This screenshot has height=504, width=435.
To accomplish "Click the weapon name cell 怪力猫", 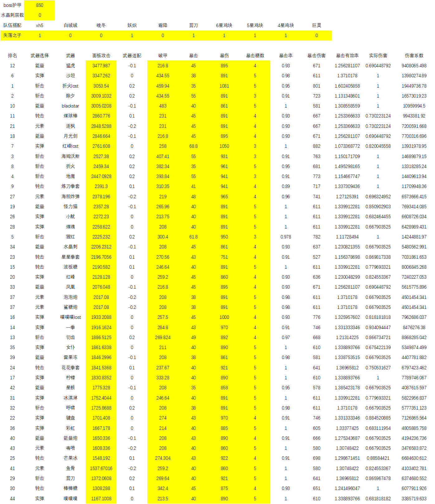I will (x=70, y=207).
